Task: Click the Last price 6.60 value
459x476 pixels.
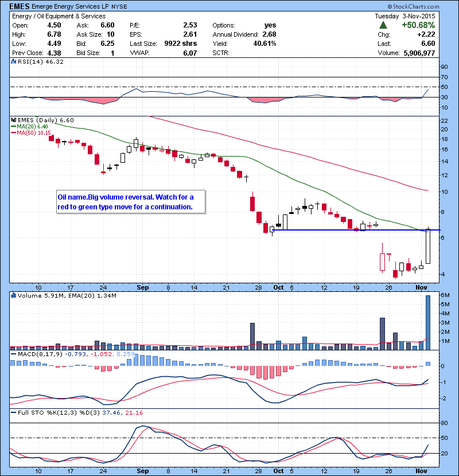Action: click(x=428, y=44)
